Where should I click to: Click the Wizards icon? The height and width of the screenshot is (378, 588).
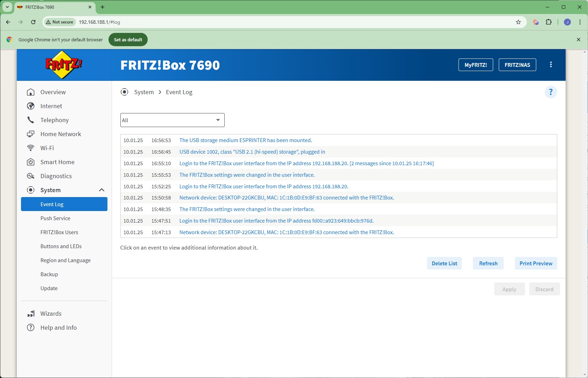31,314
